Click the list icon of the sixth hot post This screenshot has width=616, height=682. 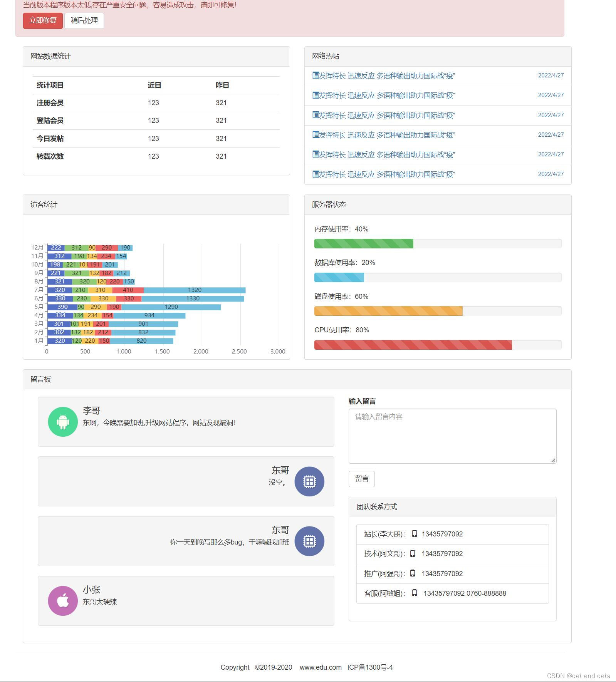click(316, 174)
